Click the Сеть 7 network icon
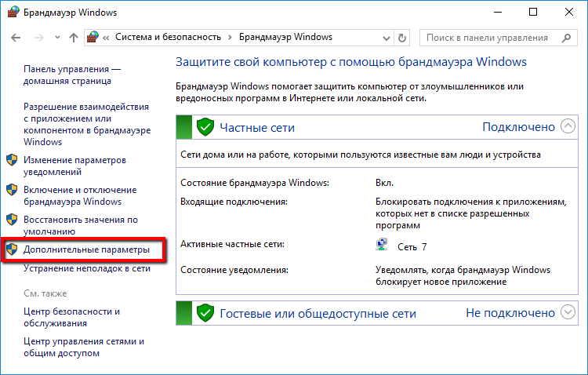Image resolution: width=588 pixels, height=375 pixels. point(382,246)
